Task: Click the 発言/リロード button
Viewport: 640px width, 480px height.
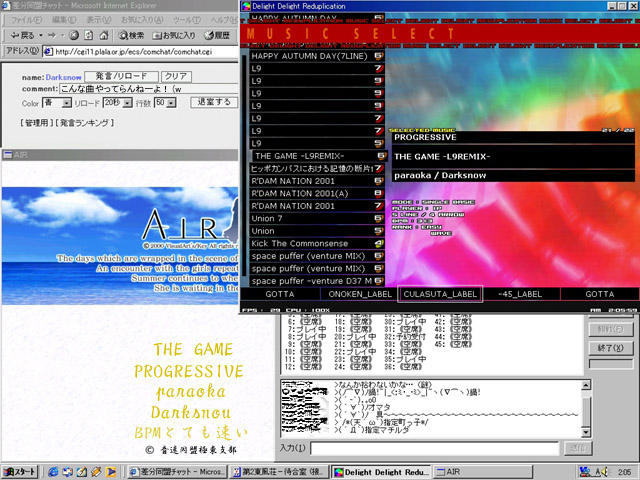Action: click(x=119, y=76)
